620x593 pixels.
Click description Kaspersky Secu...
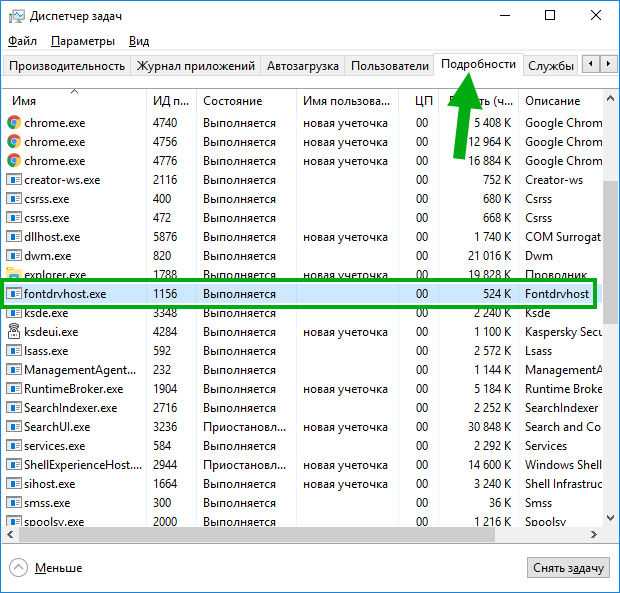coord(563,332)
